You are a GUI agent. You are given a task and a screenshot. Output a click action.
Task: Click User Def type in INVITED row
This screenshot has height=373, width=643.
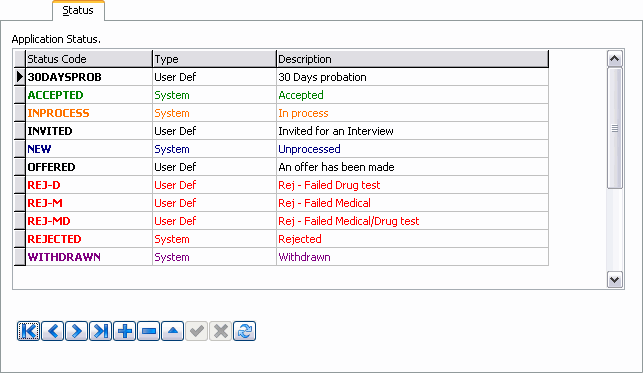point(214,131)
